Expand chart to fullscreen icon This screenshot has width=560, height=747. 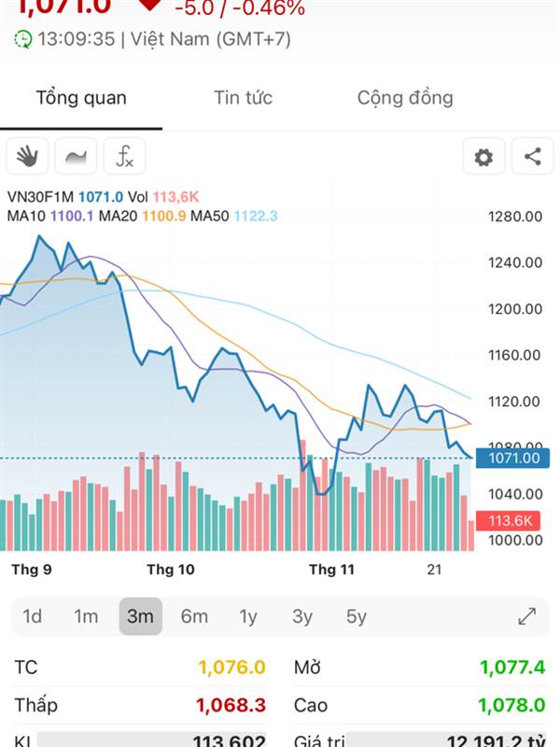pos(527,616)
